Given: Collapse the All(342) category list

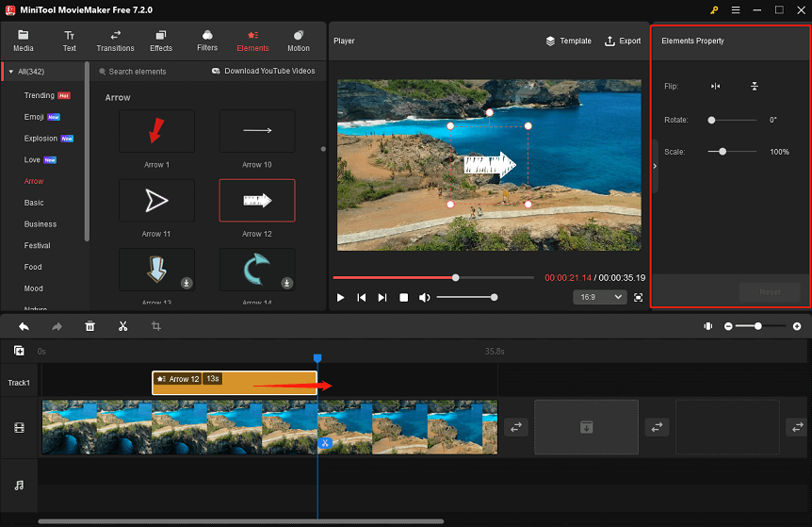Looking at the screenshot, I should [11, 72].
